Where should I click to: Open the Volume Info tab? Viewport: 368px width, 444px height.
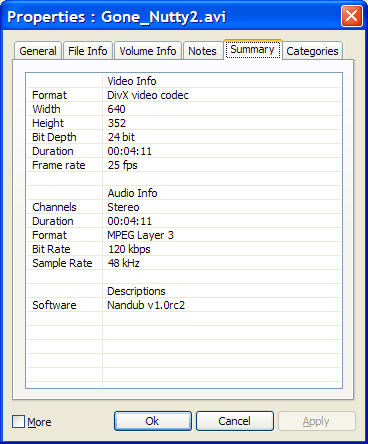pos(148,51)
